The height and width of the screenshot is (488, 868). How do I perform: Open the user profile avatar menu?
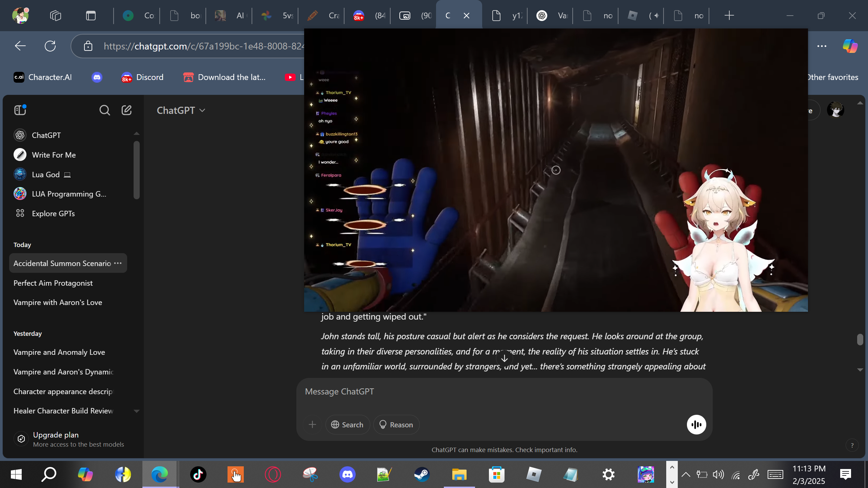(835, 110)
